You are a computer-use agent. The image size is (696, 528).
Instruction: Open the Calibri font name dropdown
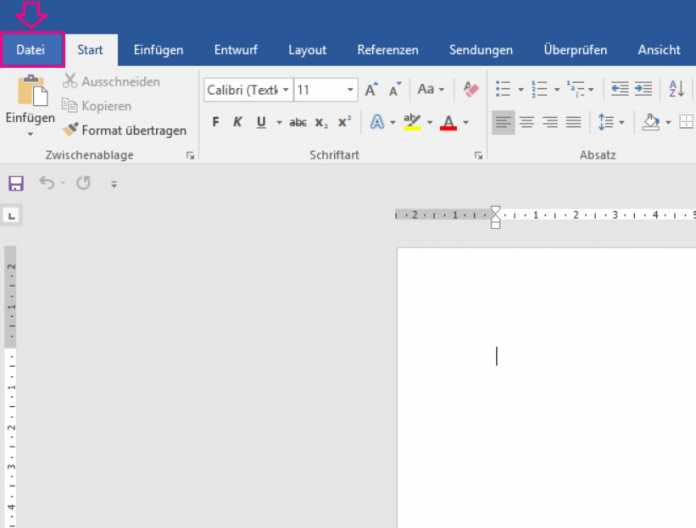click(x=286, y=90)
